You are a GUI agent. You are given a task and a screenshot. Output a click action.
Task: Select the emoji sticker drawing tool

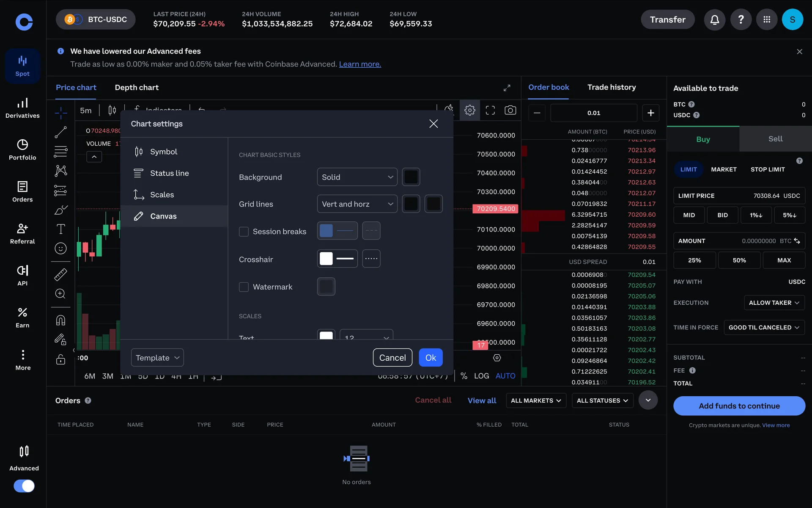pyautogui.click(x=60, y=248)
